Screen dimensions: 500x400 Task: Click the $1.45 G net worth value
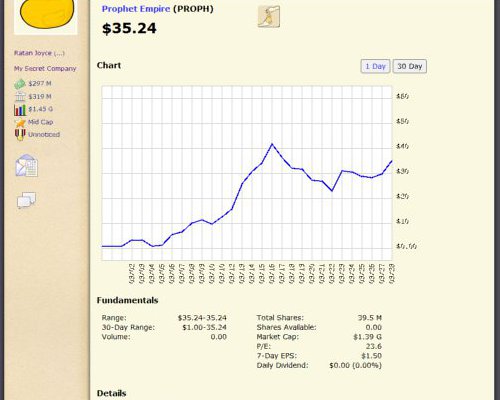(40, 109)
